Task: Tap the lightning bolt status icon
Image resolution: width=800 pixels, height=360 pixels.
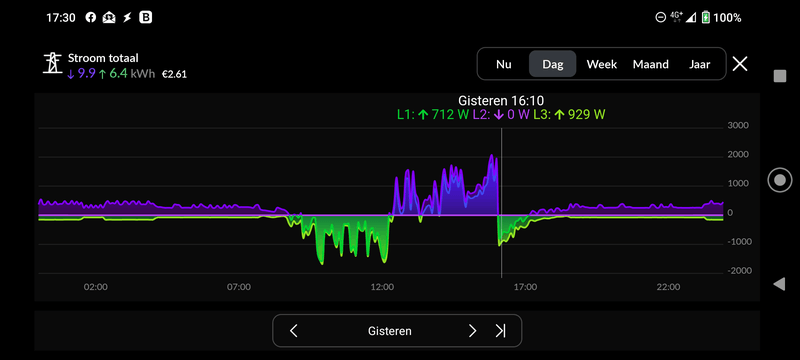Action: (x=128, y=17)
